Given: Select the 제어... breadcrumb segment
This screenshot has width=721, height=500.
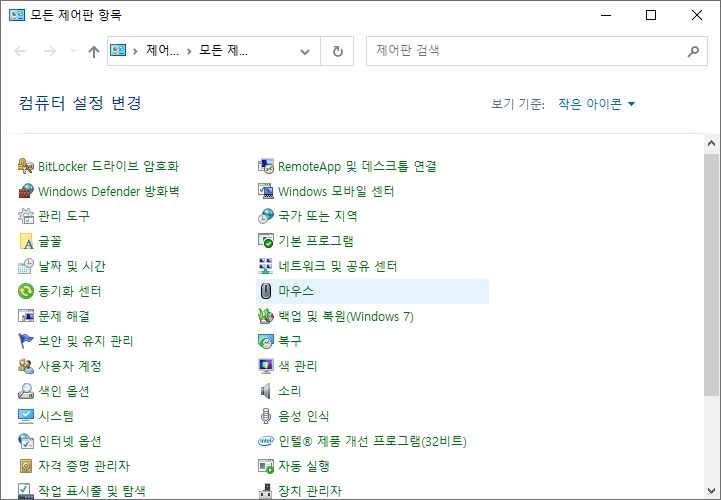Looking at the screenshot, I should click(162, 51).
